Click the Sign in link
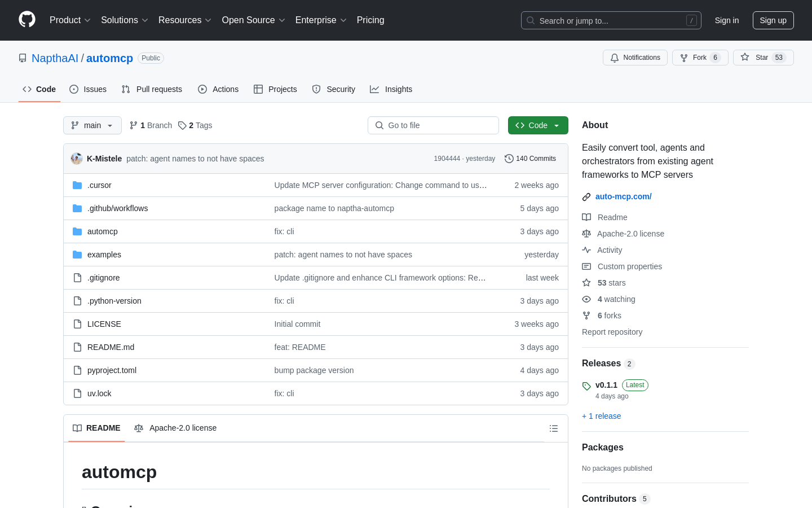 click(x=727, y=20)
